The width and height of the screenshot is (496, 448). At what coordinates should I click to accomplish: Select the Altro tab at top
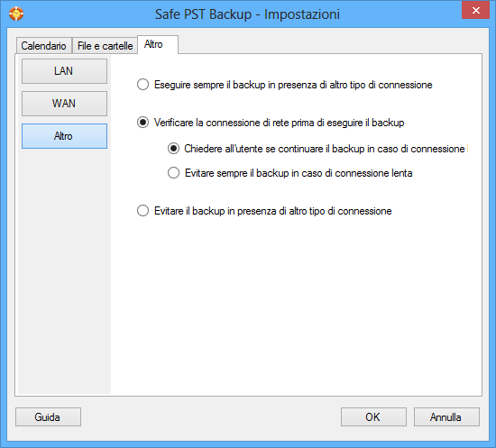pos(158,44)
